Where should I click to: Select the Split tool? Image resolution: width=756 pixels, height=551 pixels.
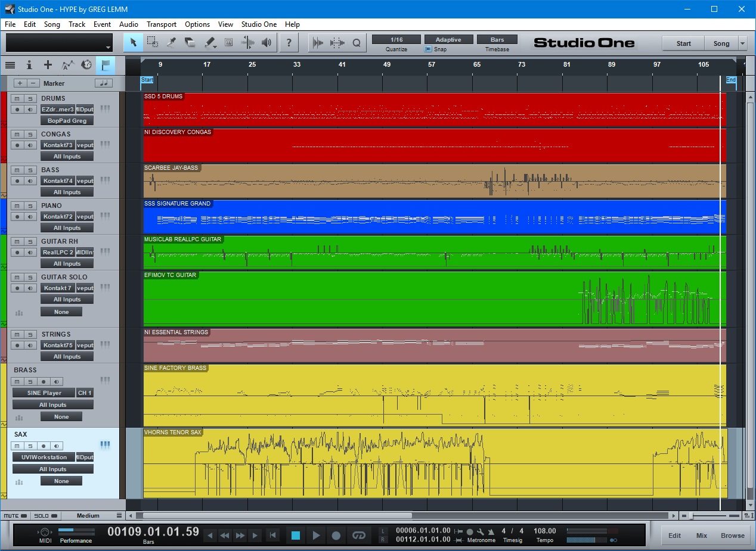tap(171, 43)
